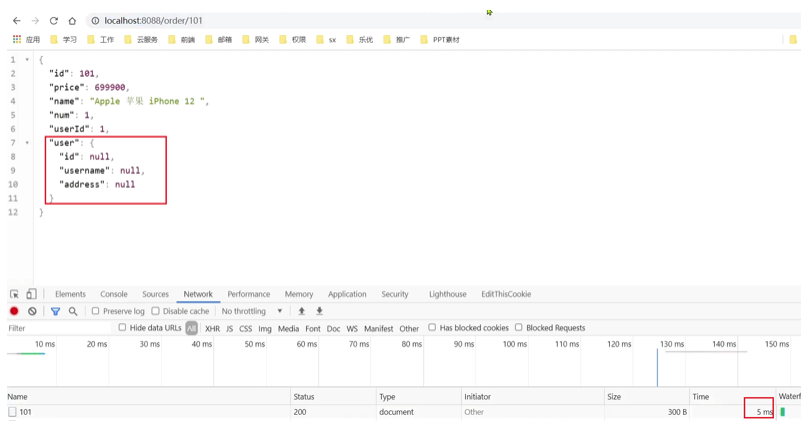Filter requests by Other type
The height and width of the screenshot is (434, 811).
point(409,328)
